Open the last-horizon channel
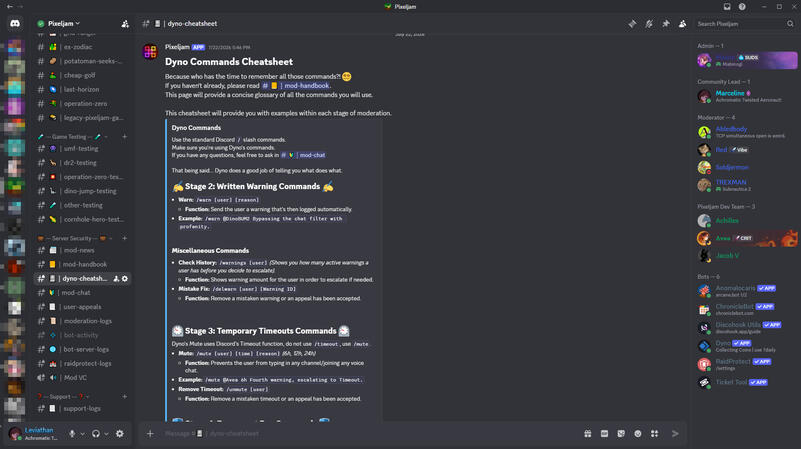Image resolution: width=801 pixels, height=449 pixels. pyautogui.click(x=82, y=89)
